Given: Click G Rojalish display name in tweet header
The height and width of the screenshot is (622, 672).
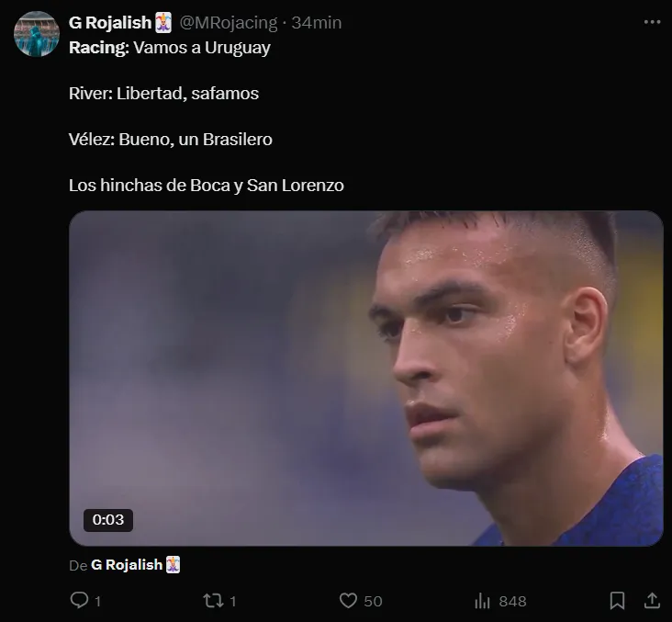Looking at the screenshot, I should coord(111,23).
